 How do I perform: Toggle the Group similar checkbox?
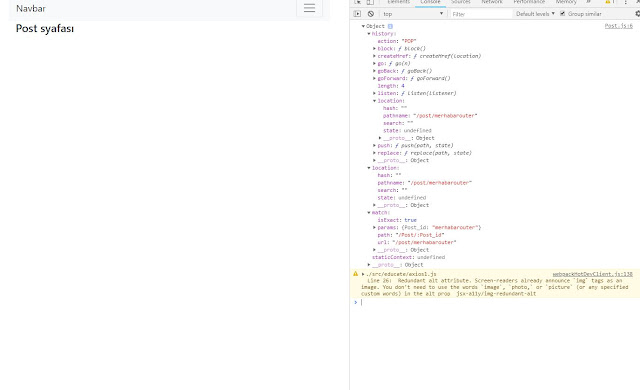[562, 13]
